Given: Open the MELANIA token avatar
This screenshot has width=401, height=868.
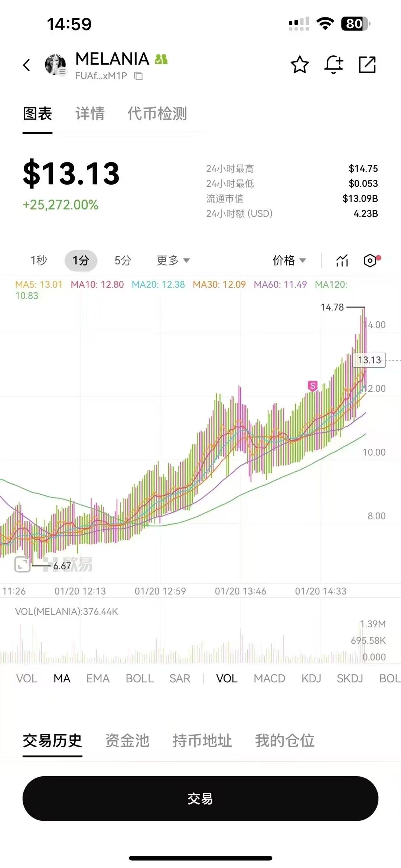Looking at the screenshot, I should (x=55, y=65).
